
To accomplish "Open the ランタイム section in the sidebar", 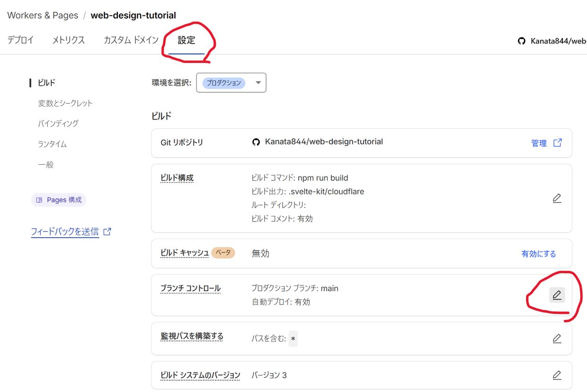I will pyautogui.click(x=52, y=144).
